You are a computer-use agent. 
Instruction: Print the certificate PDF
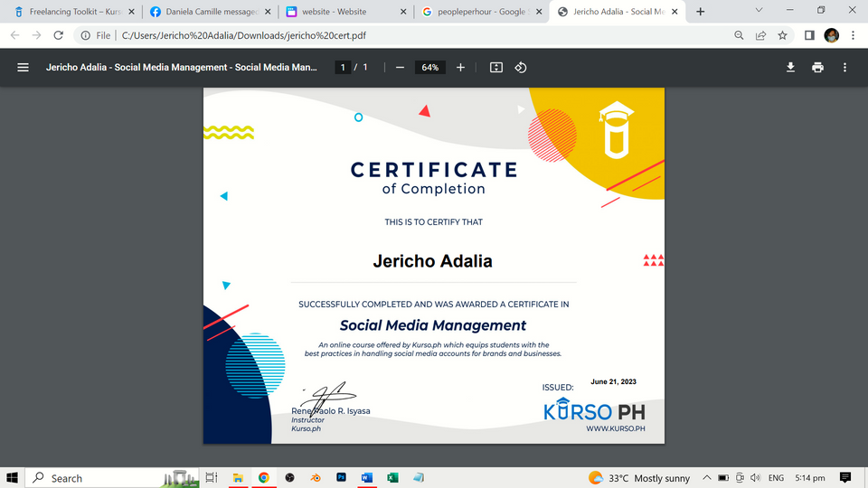click(817, 68)
